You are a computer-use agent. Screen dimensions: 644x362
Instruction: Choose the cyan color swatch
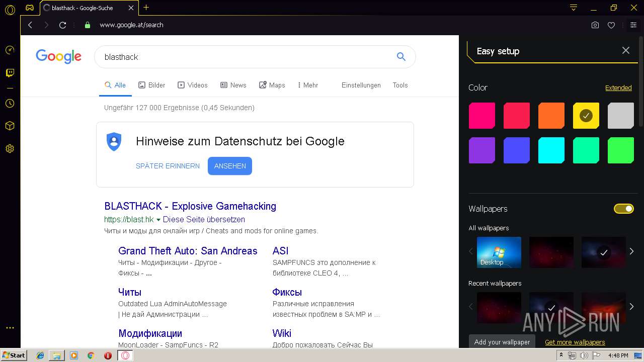click(551, 150)
